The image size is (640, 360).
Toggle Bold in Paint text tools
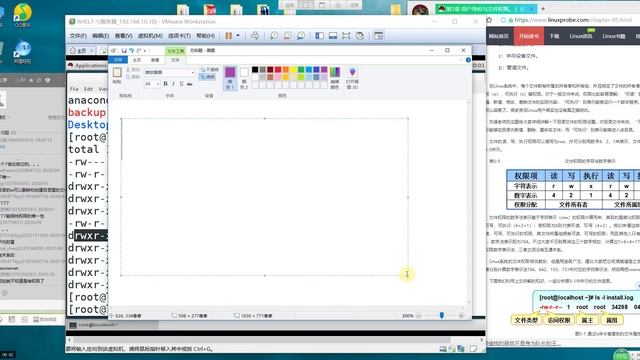tap(165, 84)
